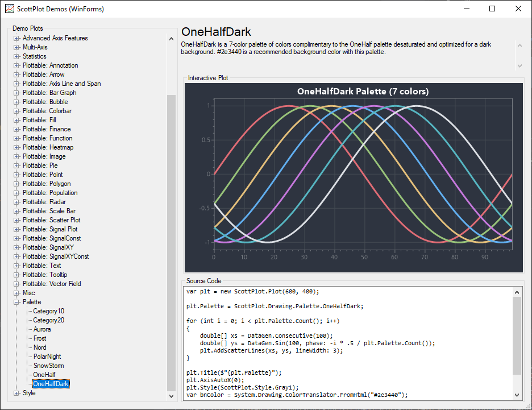Expand Plottable: Heatmap node
The height and width of the screenshot is (410, 532).
16,148
